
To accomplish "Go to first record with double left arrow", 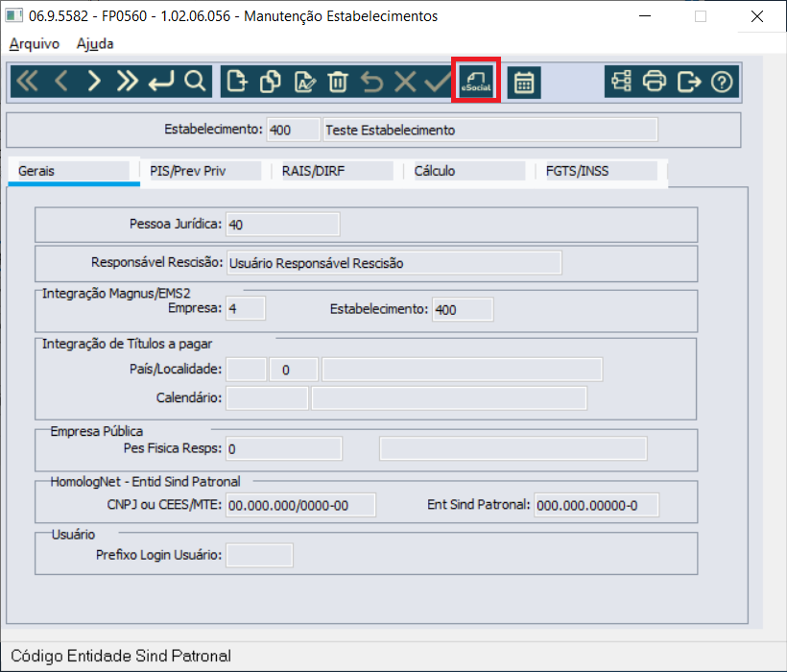I will [x=27, y=82].
